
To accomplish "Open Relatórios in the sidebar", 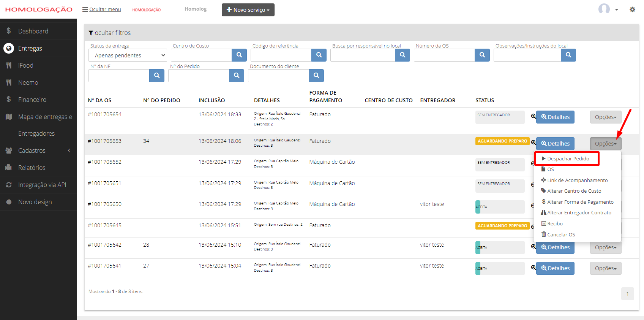I will (x=38, y=168).
